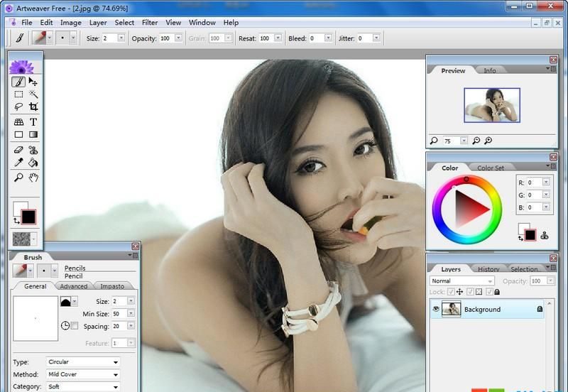Open the Category dropdown showing Soft
The width and height of the screenshot is (568, 392).
coord(83,386)
